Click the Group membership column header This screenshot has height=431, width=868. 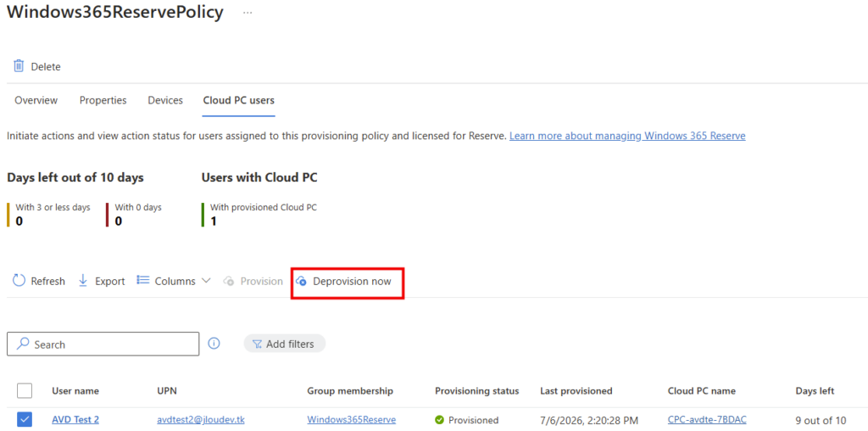click(350, 391)
